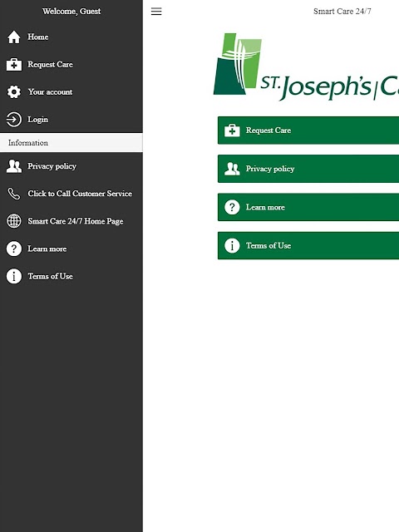Open Smart Care 24/7 Home Page link
Viewport: 399px width, 532px height.
71,221
